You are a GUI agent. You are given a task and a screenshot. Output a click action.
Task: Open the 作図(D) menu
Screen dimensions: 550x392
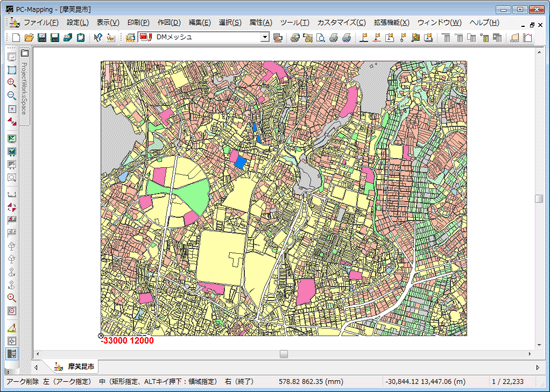pos(169,23)
